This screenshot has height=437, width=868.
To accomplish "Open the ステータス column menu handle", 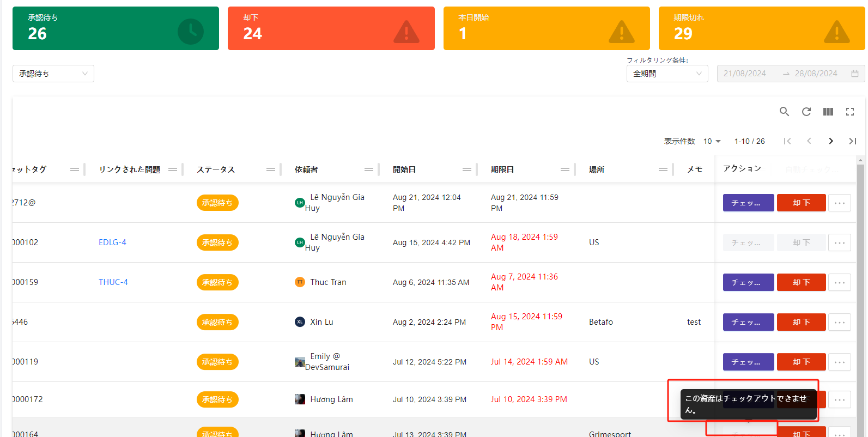I will click(x=271, y=169).
